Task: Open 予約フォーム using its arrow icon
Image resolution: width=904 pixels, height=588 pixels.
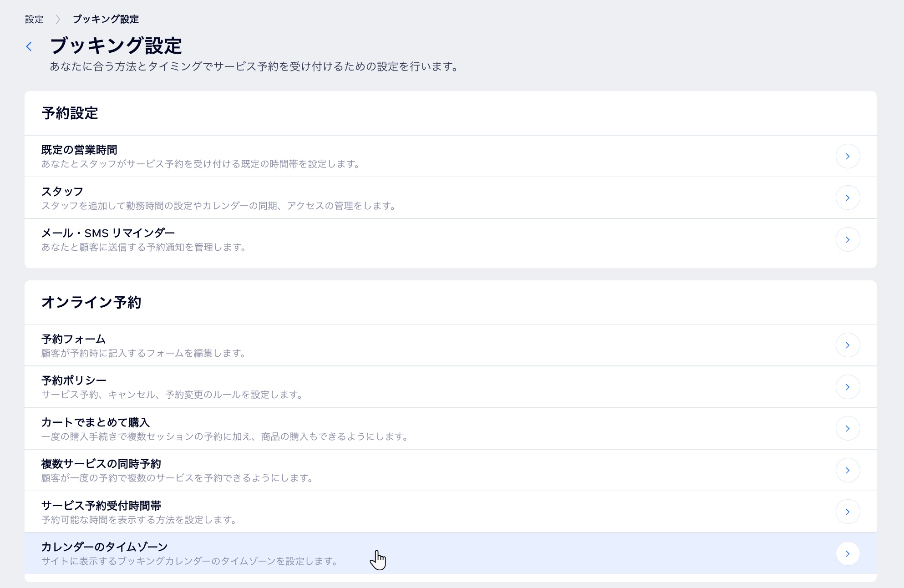Action: 847,345
